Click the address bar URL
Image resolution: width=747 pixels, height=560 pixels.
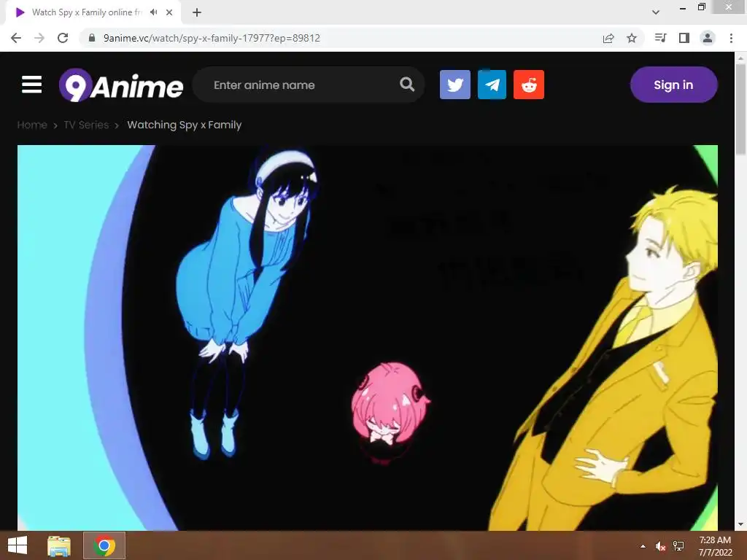212,38
